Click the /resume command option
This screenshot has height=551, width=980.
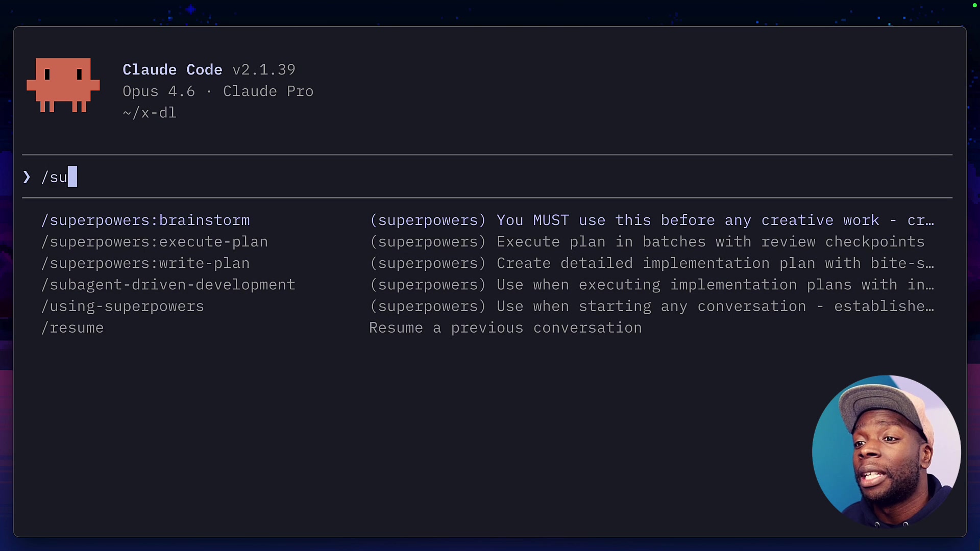[72, 328]
